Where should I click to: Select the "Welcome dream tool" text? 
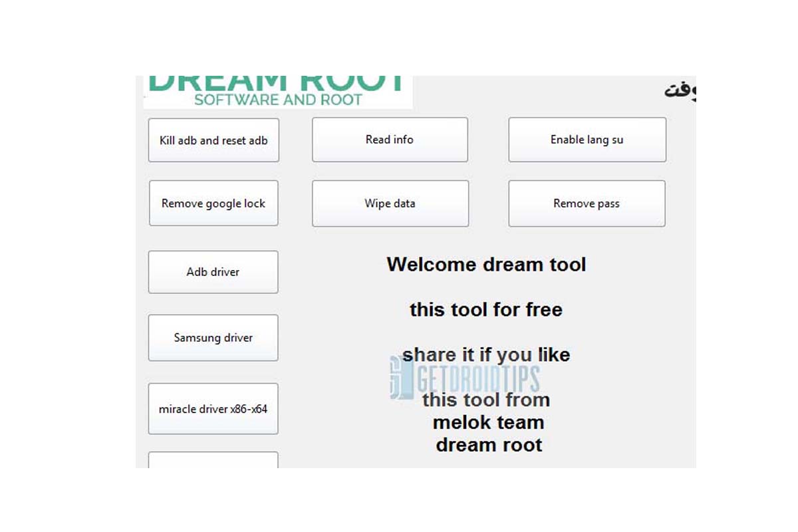(486, 265)
